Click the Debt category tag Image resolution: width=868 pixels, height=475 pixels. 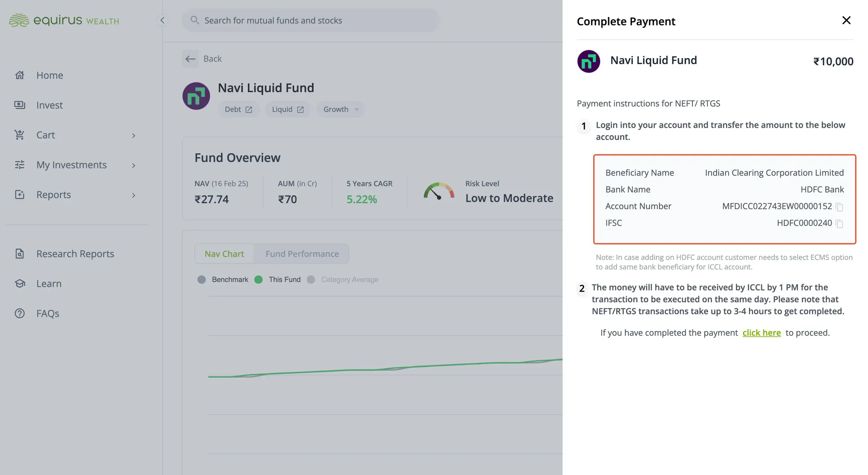click(x=239, y=109)
